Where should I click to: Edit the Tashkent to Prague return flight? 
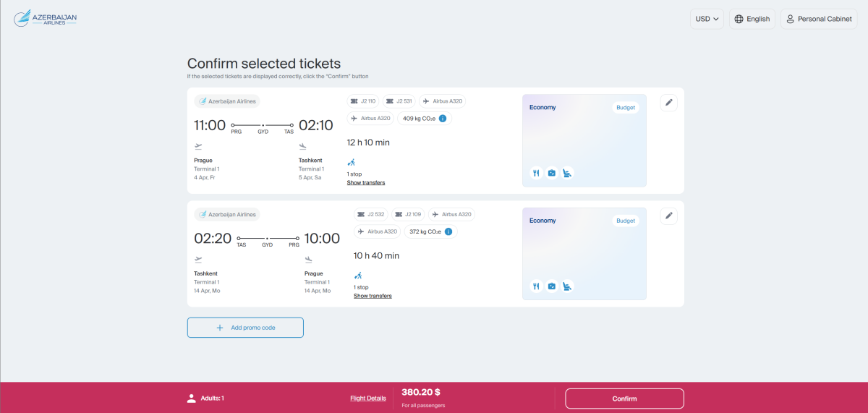(669, 216)
